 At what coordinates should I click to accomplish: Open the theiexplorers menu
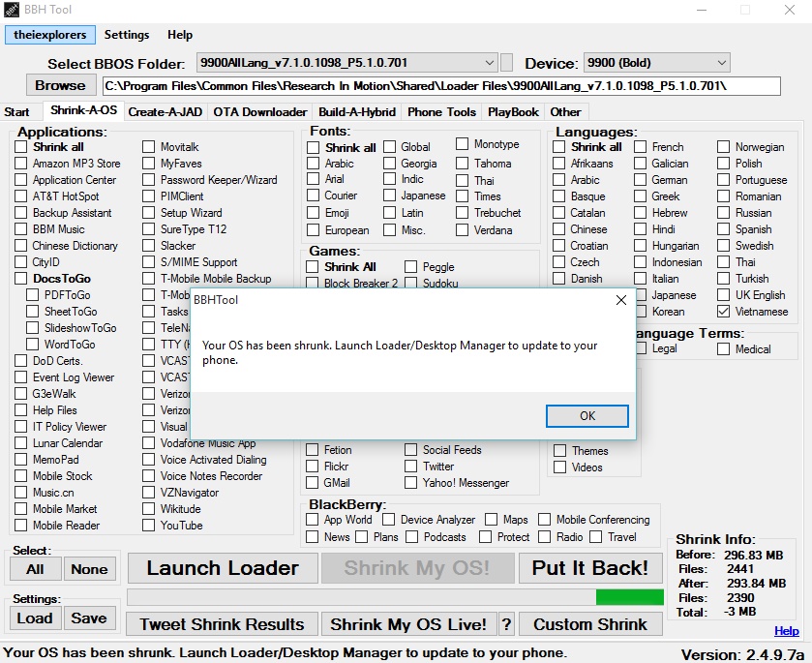pyautogui.click(x=50, y=35)
